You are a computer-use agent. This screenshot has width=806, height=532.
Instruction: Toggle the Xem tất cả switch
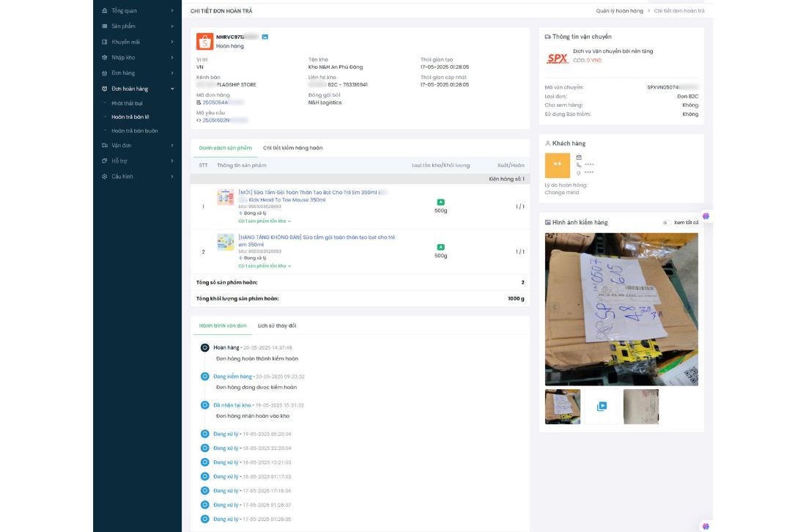[666, 223]
